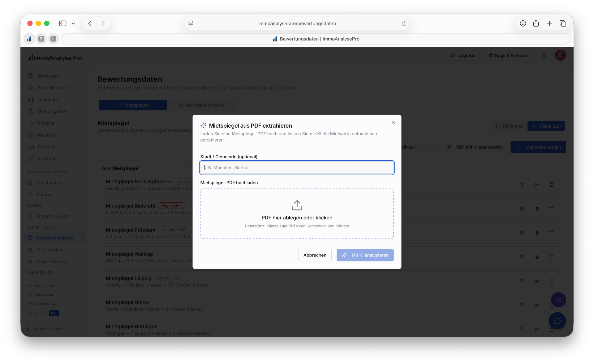Viewport: 594px width, 364px height.
Task: Toggle visibility eye for Mietspiegel Recklinghausen
Action: (537, 184)
